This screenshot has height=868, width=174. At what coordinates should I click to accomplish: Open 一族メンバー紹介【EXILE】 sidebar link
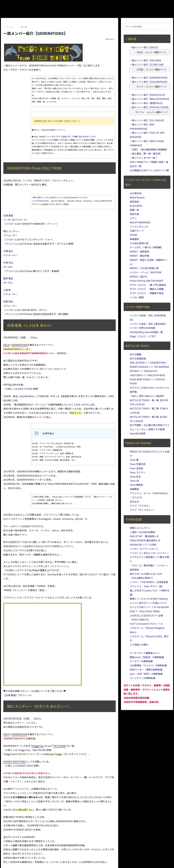point(144,47)
